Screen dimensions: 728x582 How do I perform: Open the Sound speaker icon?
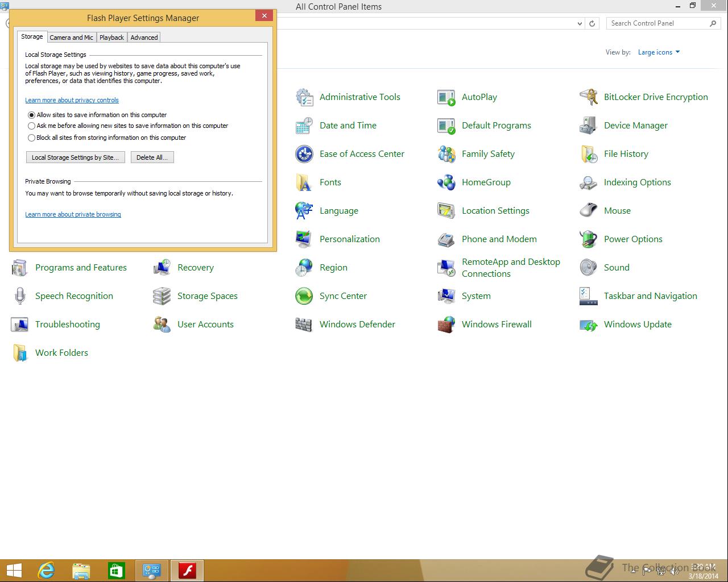[x=589, y=268]
